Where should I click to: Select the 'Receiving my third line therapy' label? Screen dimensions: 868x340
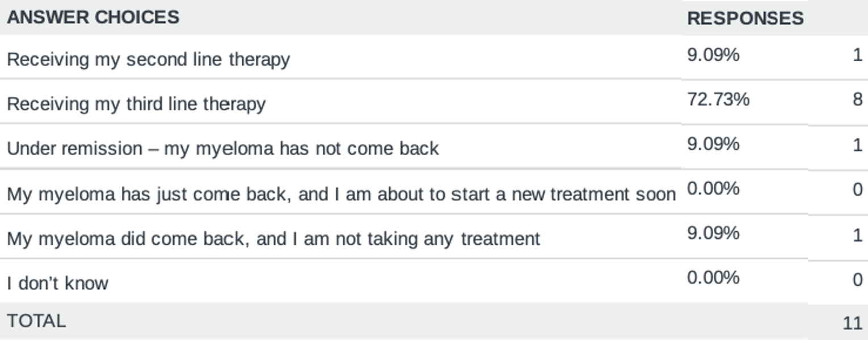[136, 104]
